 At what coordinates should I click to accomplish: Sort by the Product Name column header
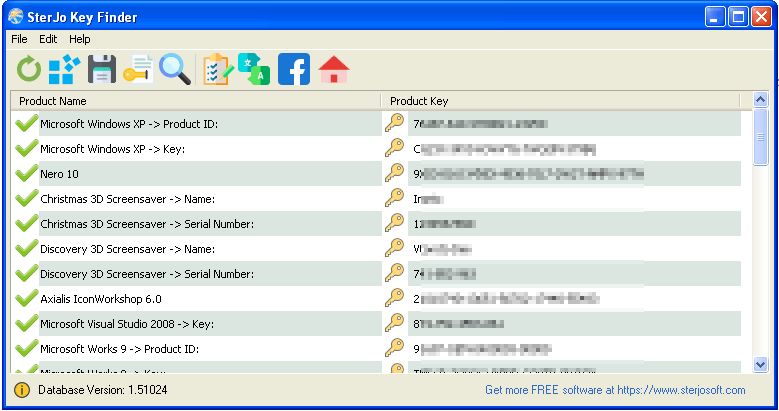(x=195, y=101)
